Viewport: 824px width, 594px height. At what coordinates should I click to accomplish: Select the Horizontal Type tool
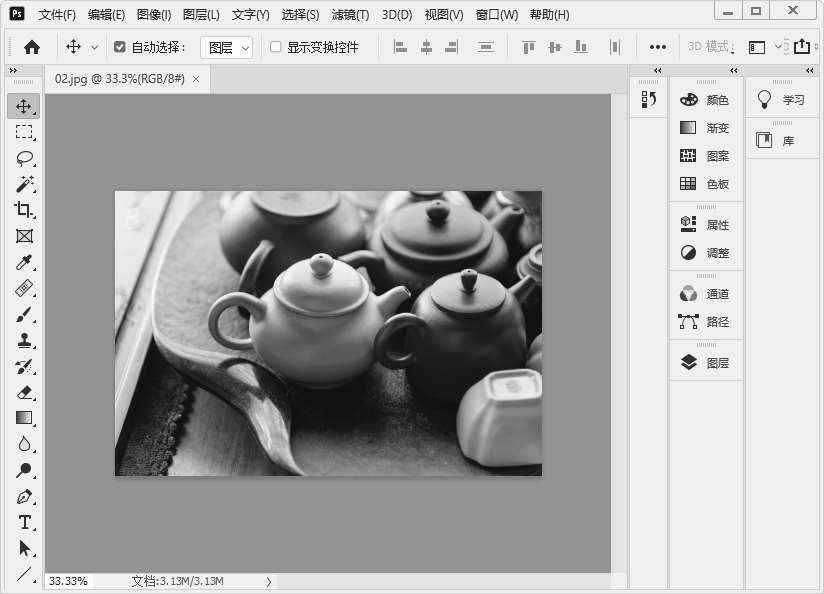[x=24, y=522]
